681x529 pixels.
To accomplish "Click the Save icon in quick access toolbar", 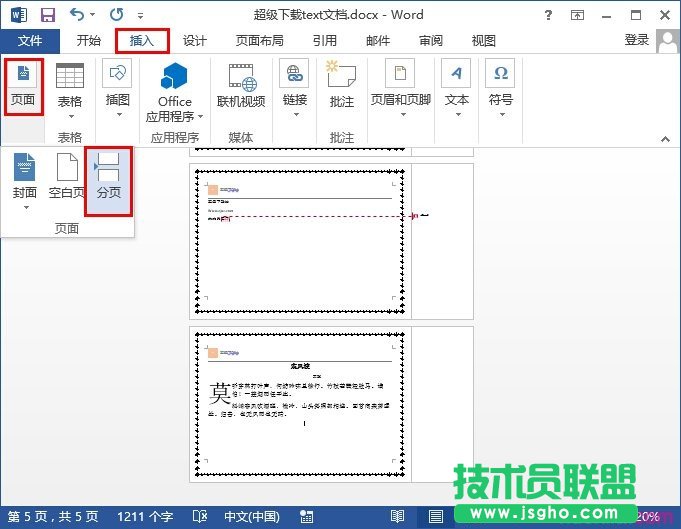I will point(47,15).
